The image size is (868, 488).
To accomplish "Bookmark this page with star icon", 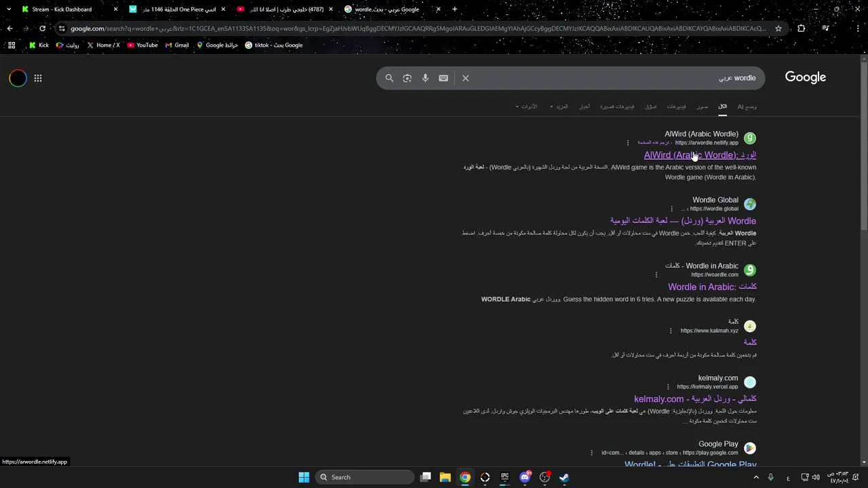I will click(778, 28).
